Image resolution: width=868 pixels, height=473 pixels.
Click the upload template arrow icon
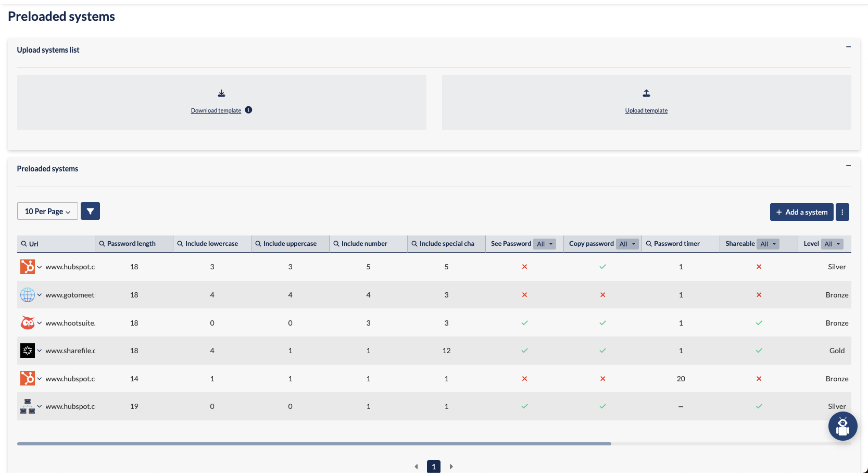click(646, 93)
